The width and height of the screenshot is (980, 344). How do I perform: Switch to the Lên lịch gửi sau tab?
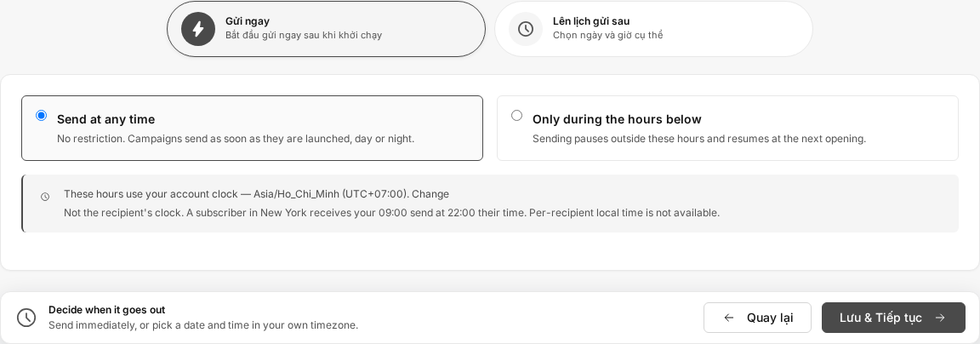(x=653, y=29)
